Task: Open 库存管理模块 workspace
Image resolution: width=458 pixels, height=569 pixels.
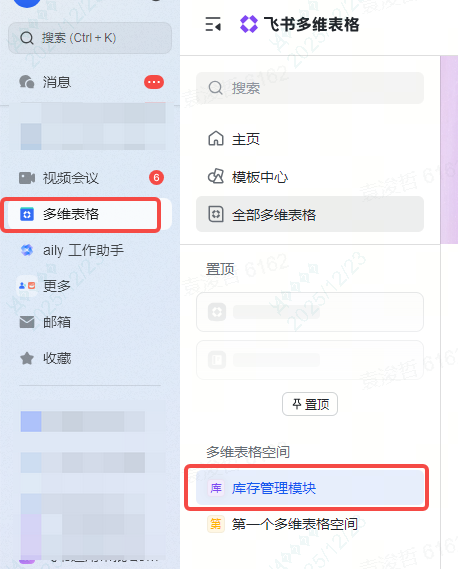Action: click(310, 488)
